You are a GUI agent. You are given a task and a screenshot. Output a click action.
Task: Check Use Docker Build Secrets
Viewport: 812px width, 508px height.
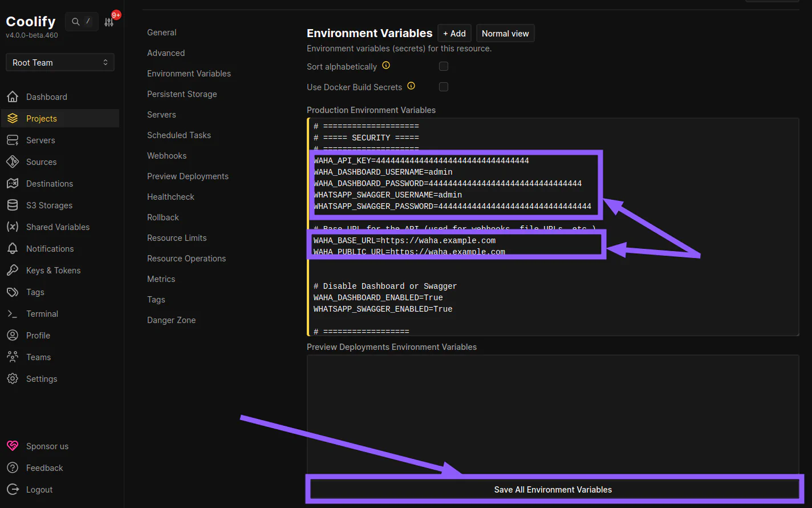[x=444, y=87]
